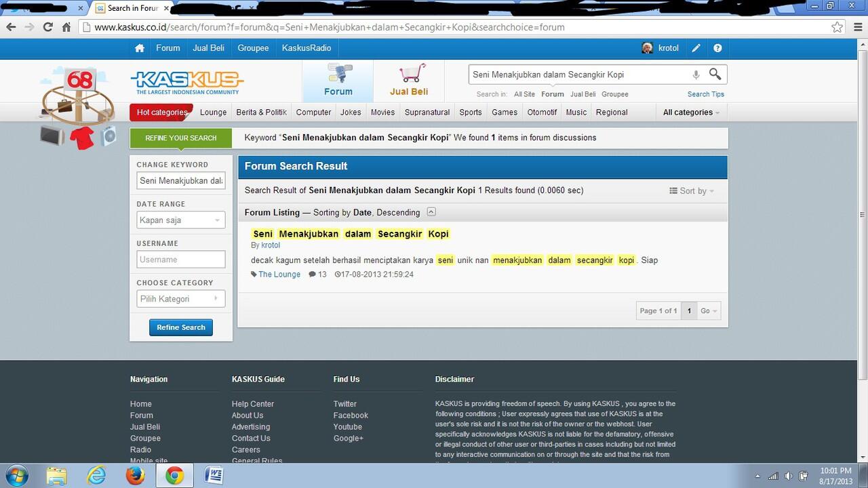Screen dimensions: 868x488
Task: Open the browser home button
Action: [x=66, y=27]
